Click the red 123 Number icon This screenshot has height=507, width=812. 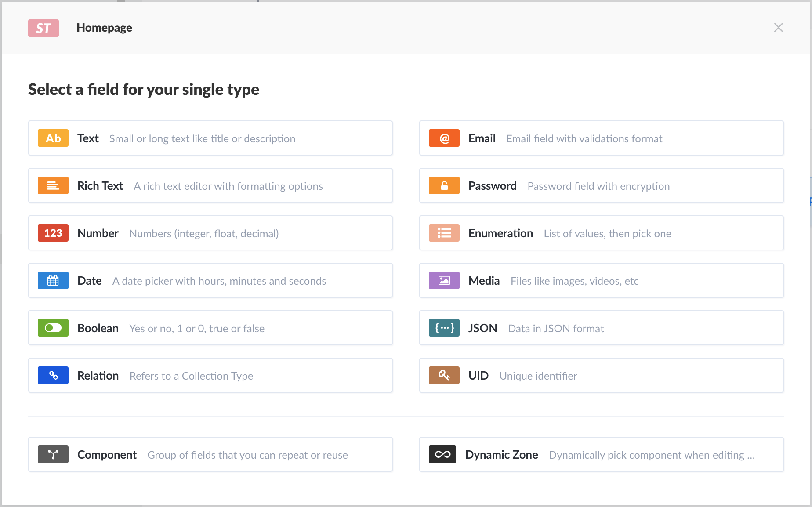(53, 233)
